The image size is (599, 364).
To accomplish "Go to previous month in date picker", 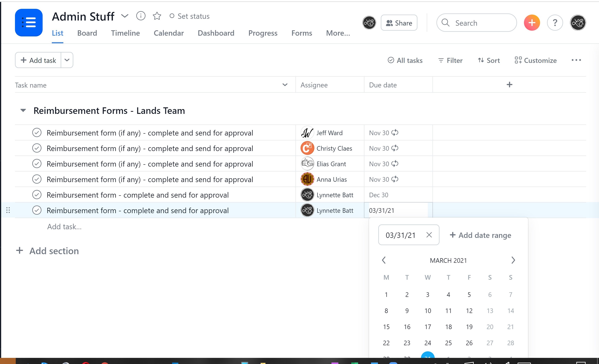I will click(384, 260).
